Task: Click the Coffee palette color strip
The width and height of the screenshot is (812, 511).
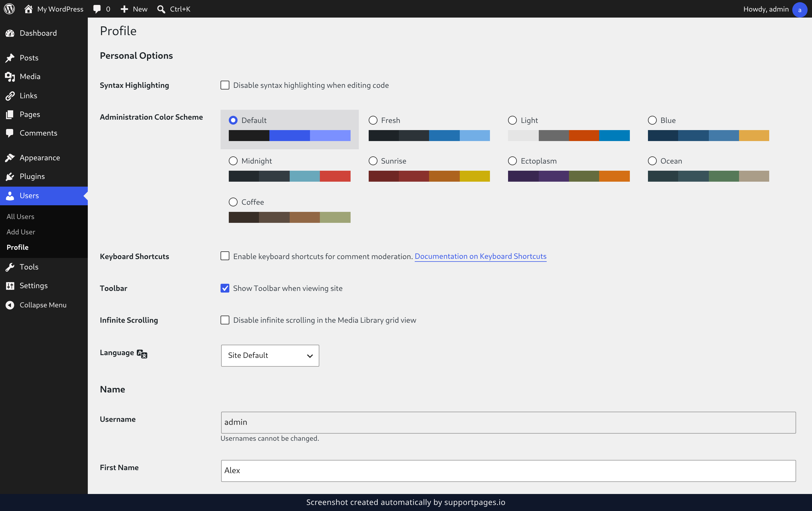Action: coord(289,217)
